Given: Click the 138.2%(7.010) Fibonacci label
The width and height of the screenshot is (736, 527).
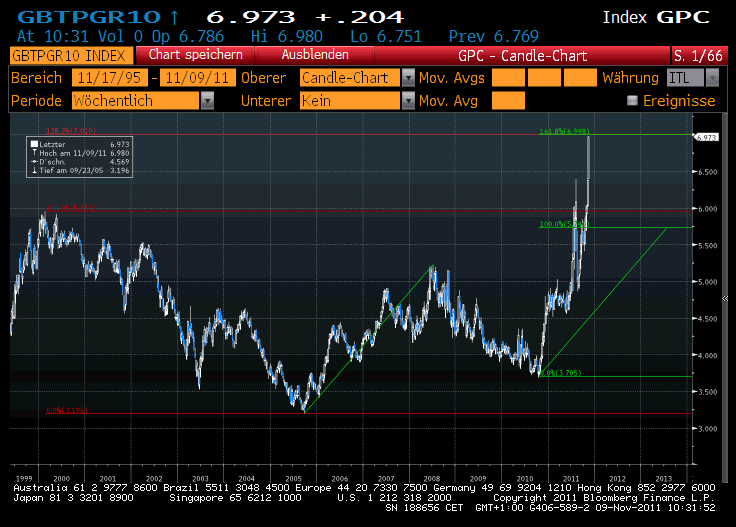Looking at the screenshot, I should (x=71, y=131).
